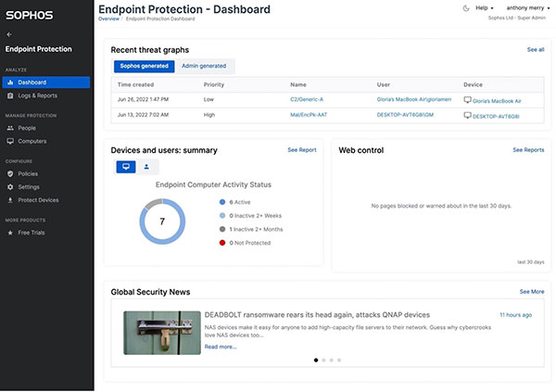The image size is (556, 392).
Task: Open Dashboard from the sidebar
Action: point(32,82)
